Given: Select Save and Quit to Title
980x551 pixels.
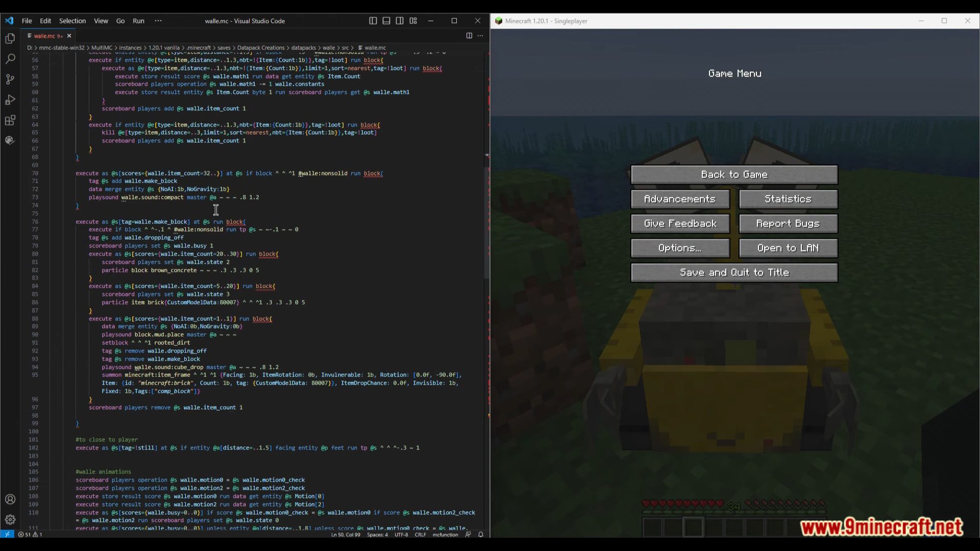Looking at the screenshot, I should click(734, 272).
